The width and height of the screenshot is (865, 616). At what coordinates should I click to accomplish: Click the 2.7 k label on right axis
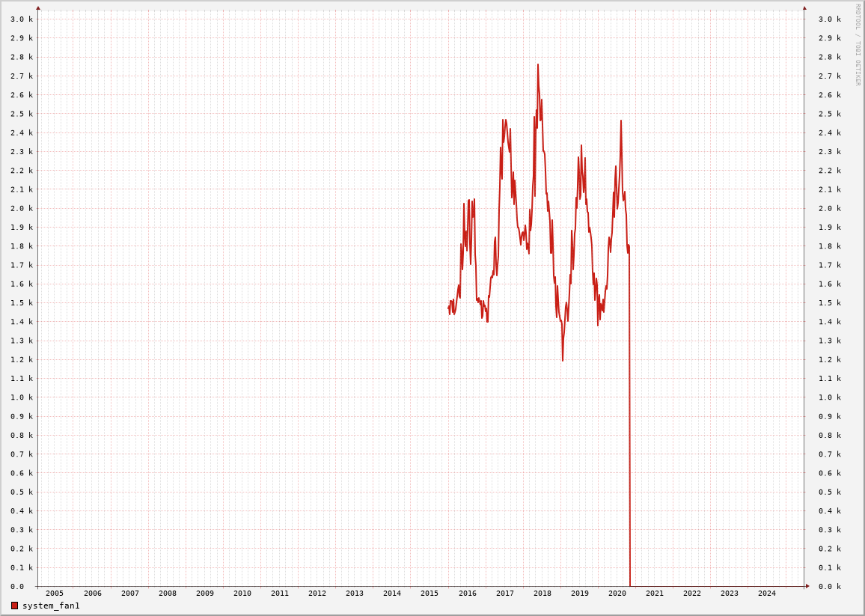[829, 76]
